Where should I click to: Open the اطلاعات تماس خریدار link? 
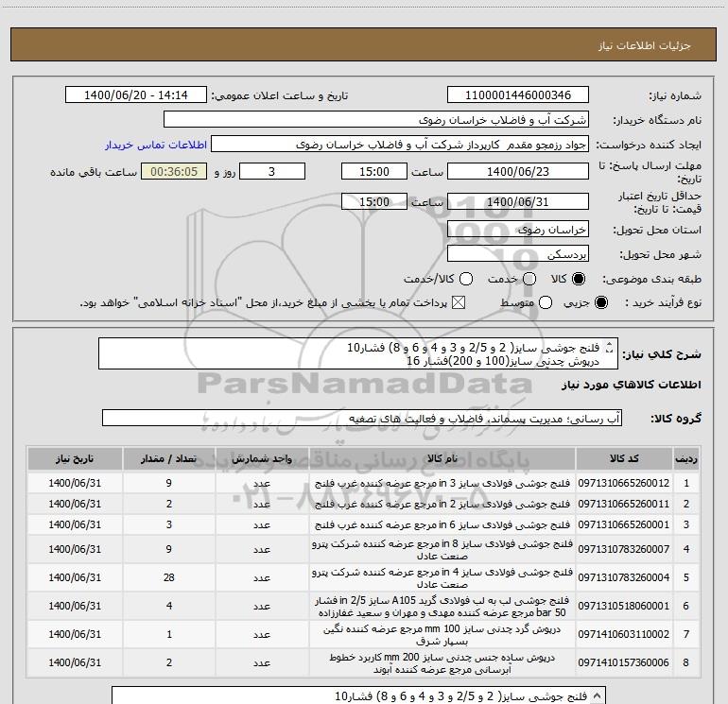pos(156,145)
